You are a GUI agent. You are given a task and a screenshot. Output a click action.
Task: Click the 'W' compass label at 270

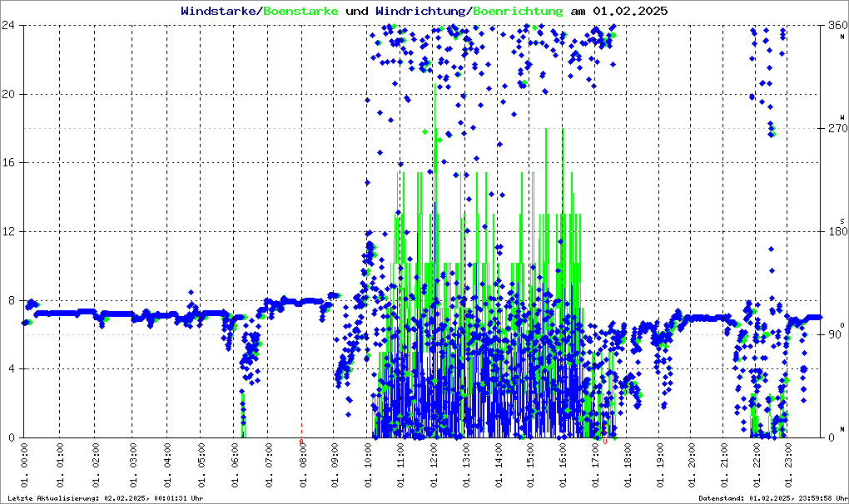842,117
